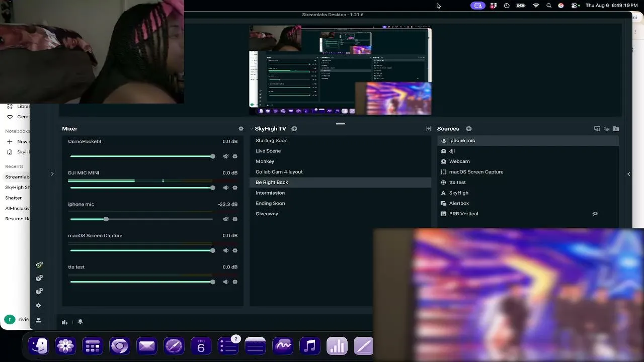The height and width of the screenshot is (362, 644).
Task: Open Reminders with badge 2 in dock
Action: [x=228, y=346]
